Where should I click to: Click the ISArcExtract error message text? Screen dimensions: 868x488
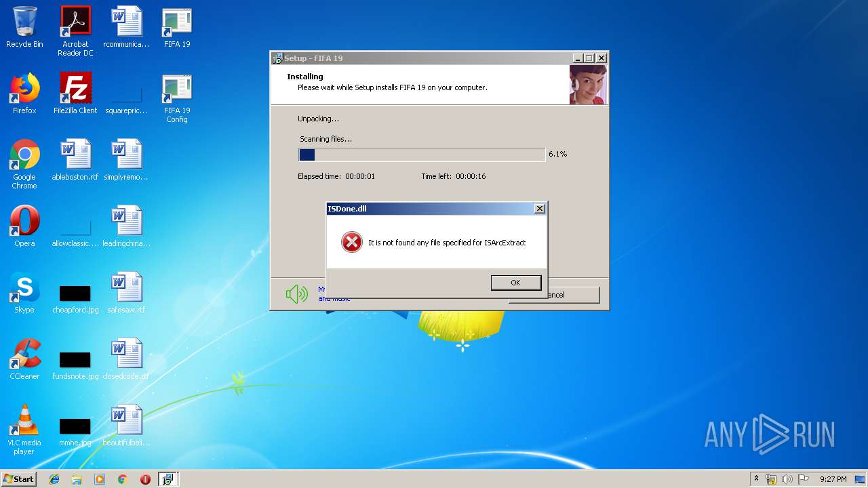coord(447,243)
